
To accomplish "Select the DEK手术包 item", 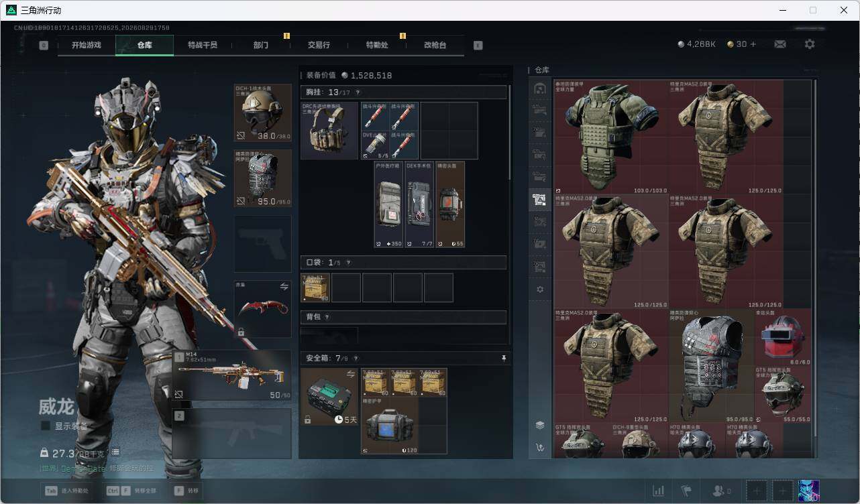I will click(420, 204).
